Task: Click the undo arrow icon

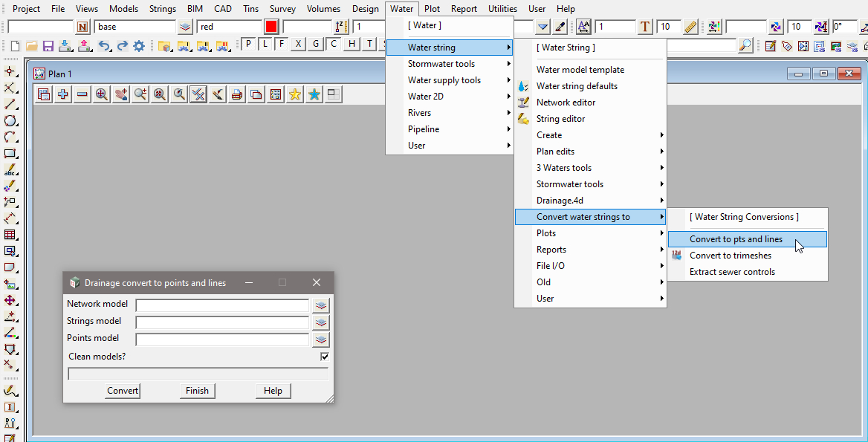Action: [105, 46]
